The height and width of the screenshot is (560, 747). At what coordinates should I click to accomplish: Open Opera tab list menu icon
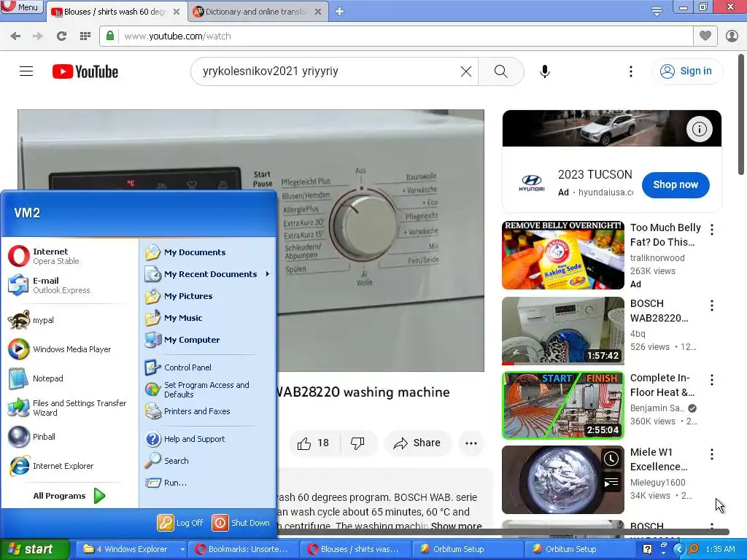pyautogui.click(x=657, y=11)
